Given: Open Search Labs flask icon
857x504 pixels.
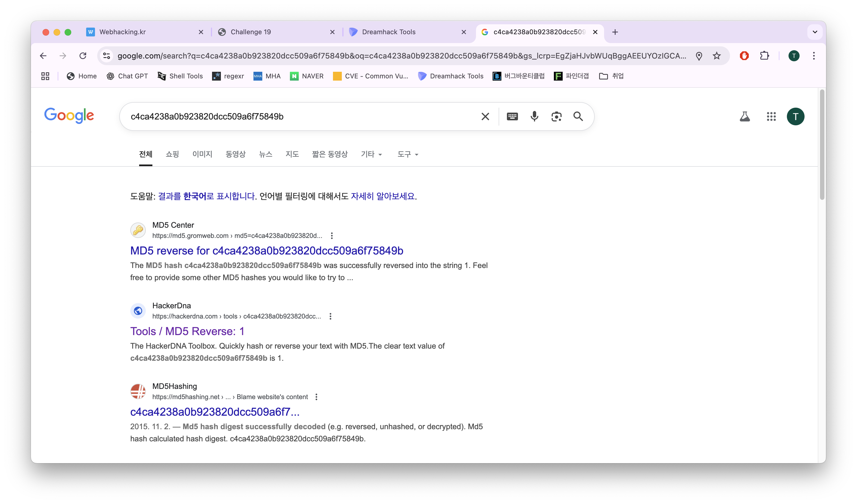Looking at the screenshot, I should coord(744,116).
